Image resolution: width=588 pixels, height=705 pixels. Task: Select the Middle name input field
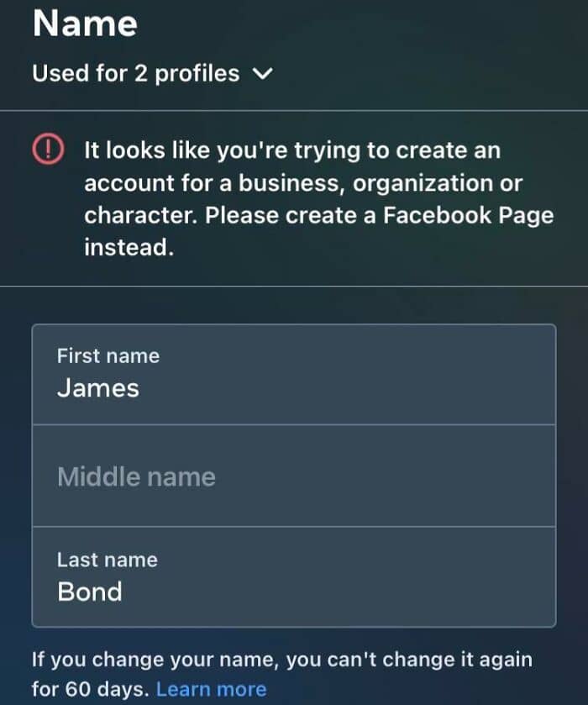pos(294,476)
